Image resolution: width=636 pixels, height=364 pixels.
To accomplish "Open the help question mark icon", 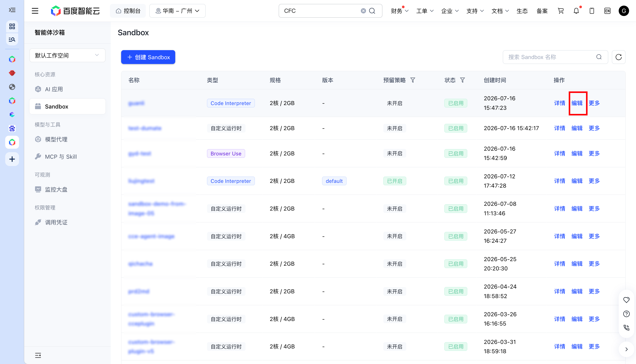I will tap(626, 314).
